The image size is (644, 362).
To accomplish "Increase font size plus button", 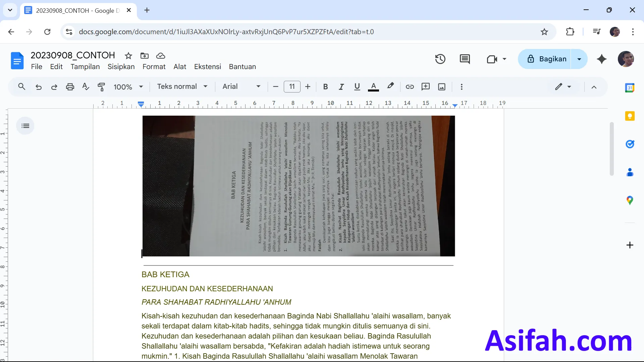I will coord(308,87).
